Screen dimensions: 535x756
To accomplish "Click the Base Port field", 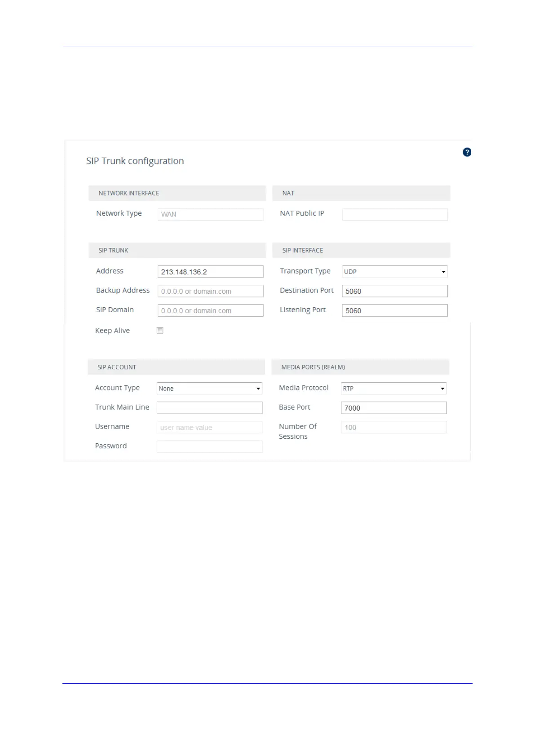I will click(394, 407).
